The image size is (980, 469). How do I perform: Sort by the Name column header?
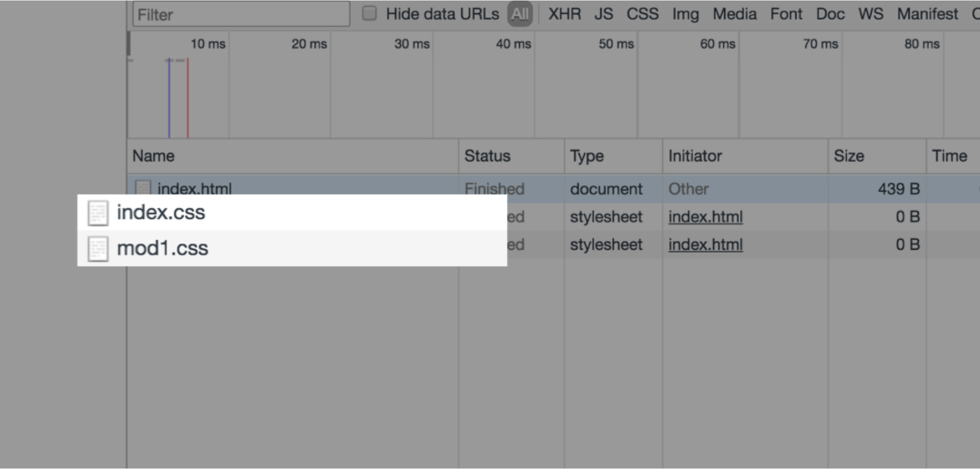tap(293, 156)
